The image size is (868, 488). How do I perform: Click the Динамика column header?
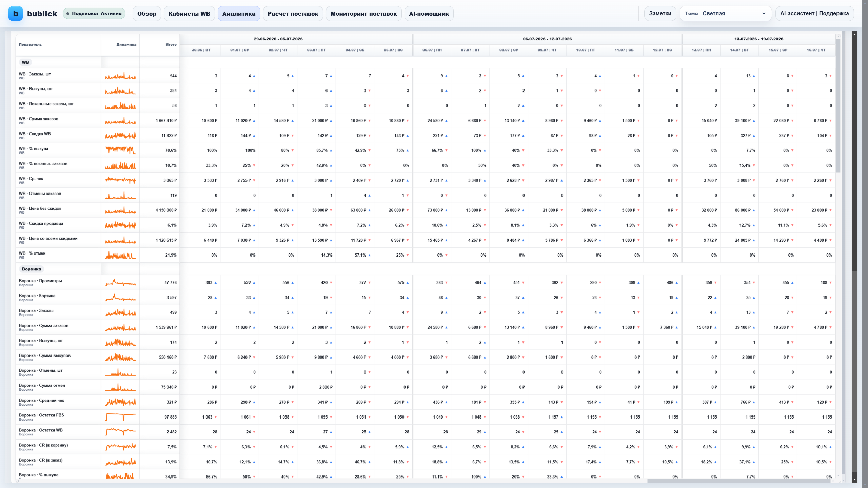click(126, 45)
